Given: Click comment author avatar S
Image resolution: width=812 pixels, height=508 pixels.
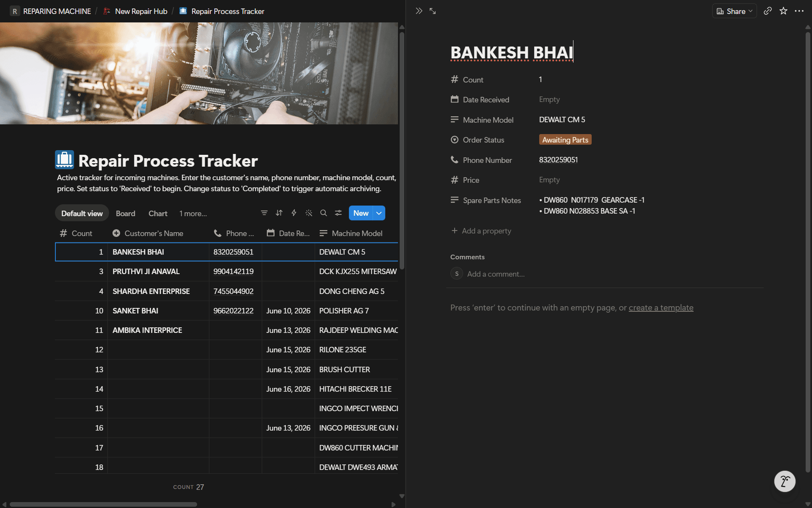Looking at the screenshot, I should (457, 274).
